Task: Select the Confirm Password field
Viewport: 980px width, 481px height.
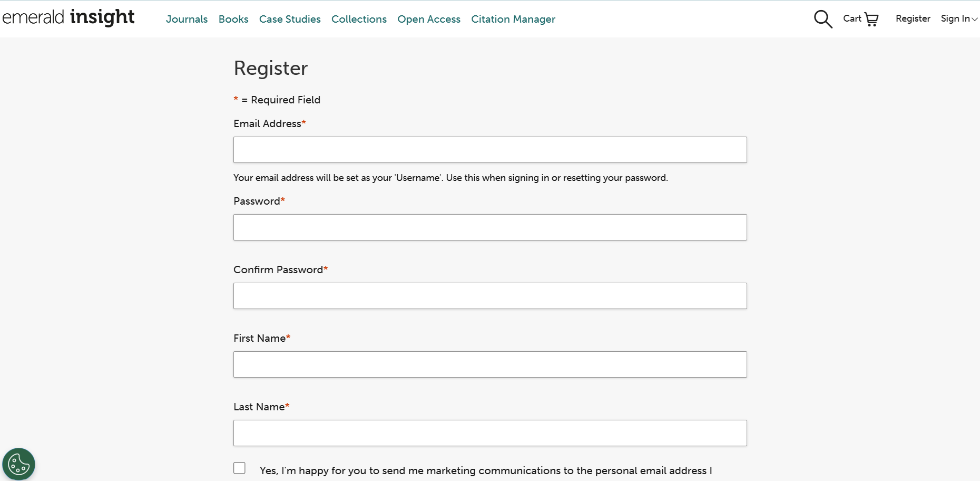Action: tap(490, 296)
